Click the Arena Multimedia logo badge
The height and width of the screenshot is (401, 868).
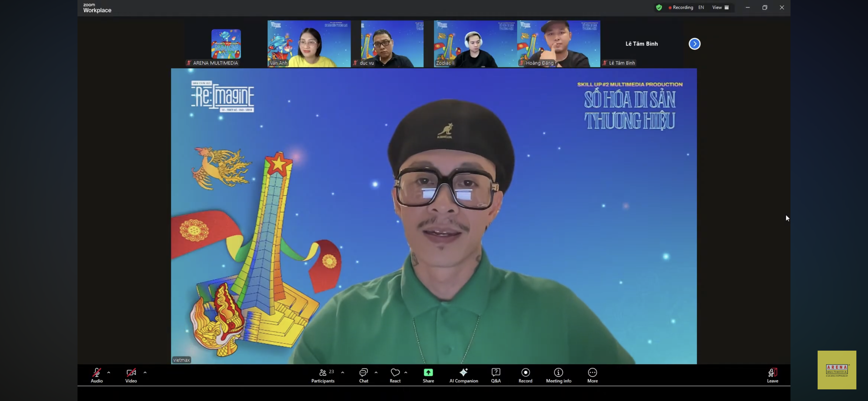pos(837,370)
